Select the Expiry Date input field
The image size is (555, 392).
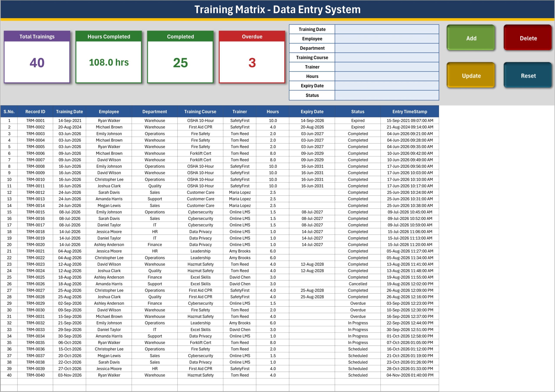coord(387,86)
